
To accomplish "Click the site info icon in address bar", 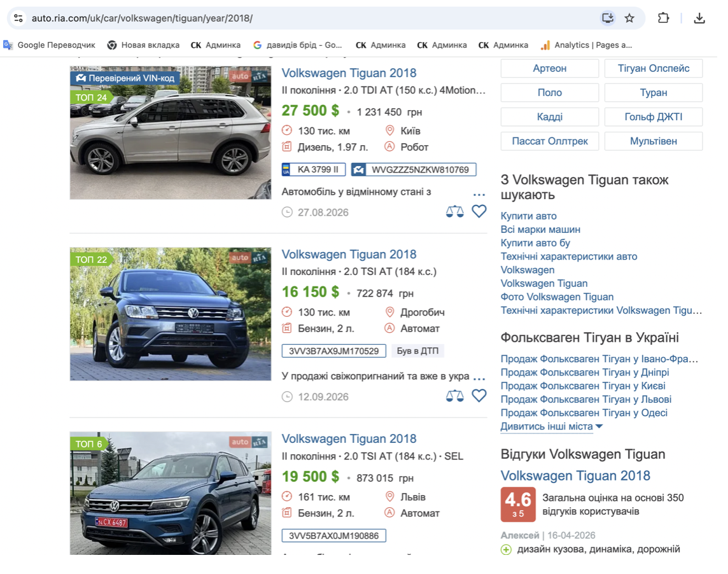I will pos(18,18).
